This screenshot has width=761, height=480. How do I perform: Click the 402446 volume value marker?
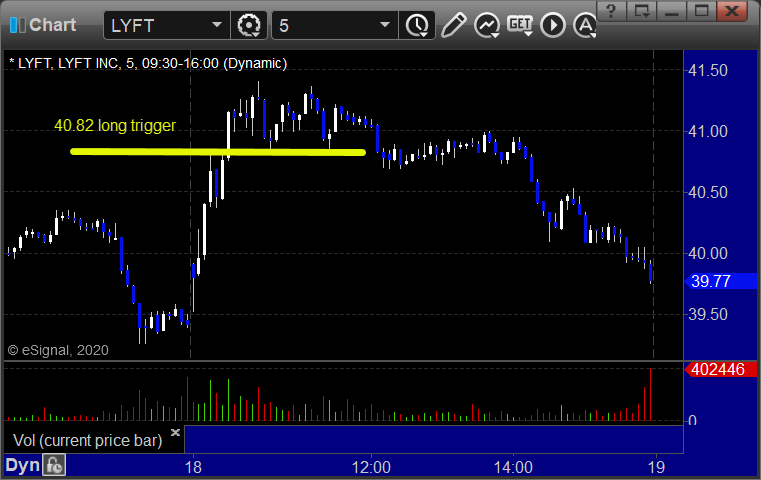tap(721, 369)
